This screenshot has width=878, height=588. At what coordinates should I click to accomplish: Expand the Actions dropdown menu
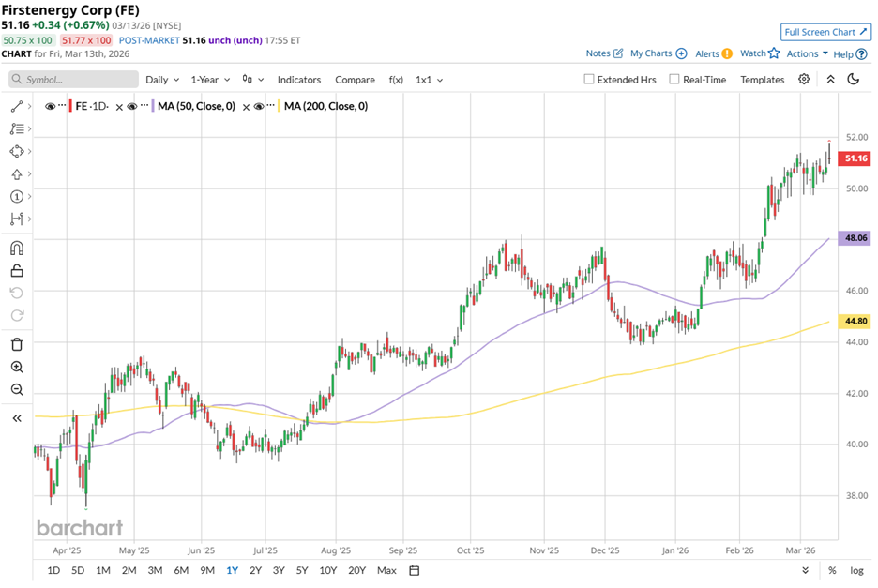(807, 53)
